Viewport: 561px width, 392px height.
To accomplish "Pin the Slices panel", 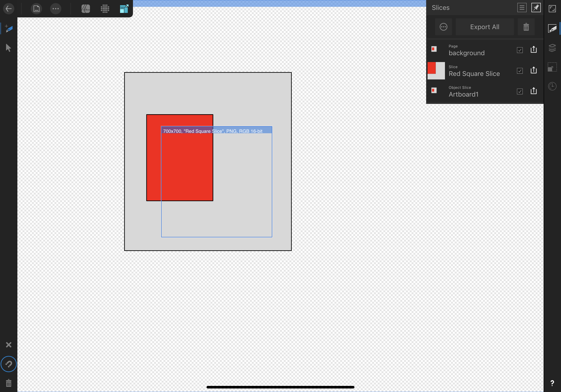I will pyautogui.click(x=536, y=8).
